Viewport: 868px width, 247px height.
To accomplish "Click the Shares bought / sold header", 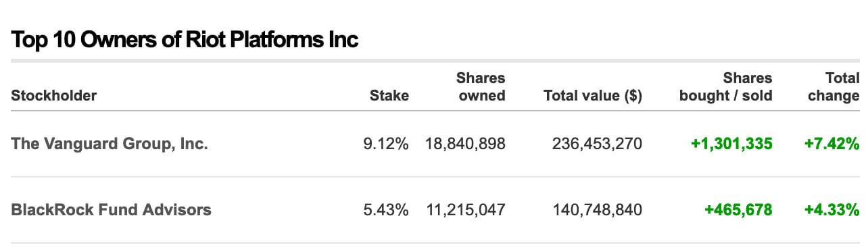I will coord(725,86).
